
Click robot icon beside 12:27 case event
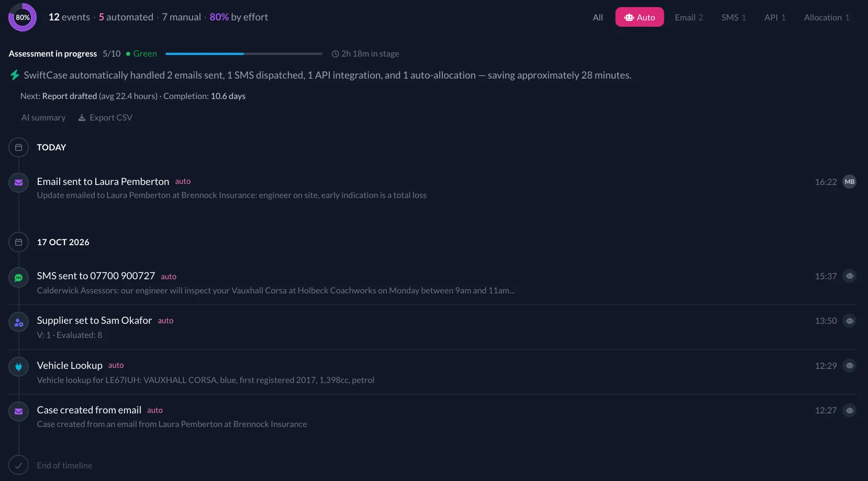point(849,410)
